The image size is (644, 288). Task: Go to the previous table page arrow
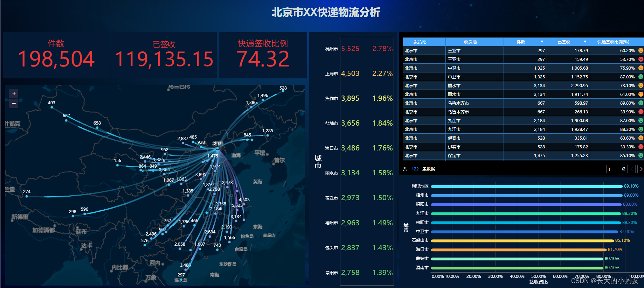coord(631,169)
